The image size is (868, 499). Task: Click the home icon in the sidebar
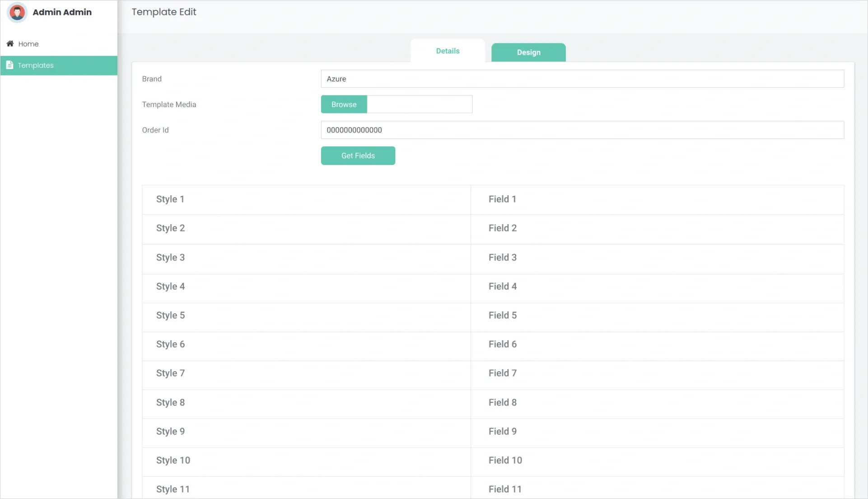tap(10, 43)
